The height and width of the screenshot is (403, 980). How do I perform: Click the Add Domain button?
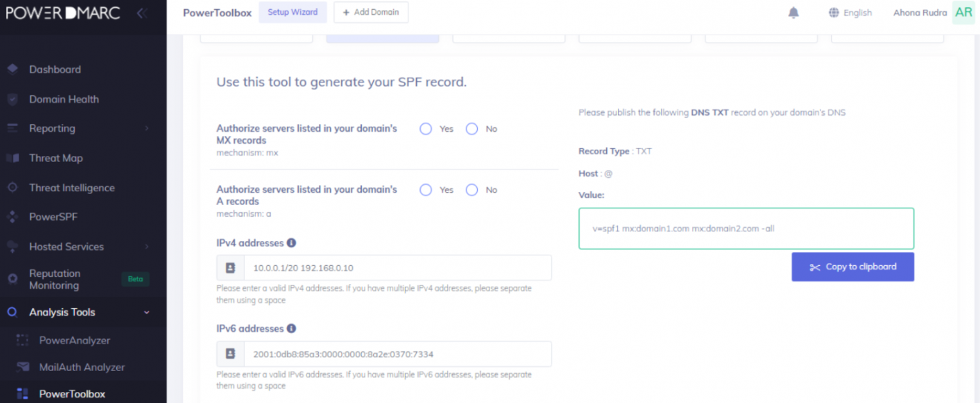point(370,12)
